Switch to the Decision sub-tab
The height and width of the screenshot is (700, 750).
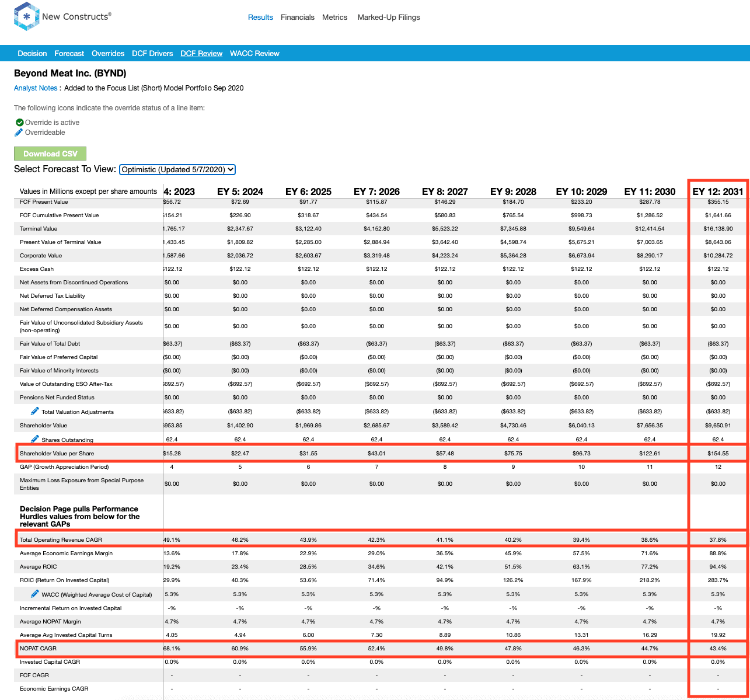[32, 53]
